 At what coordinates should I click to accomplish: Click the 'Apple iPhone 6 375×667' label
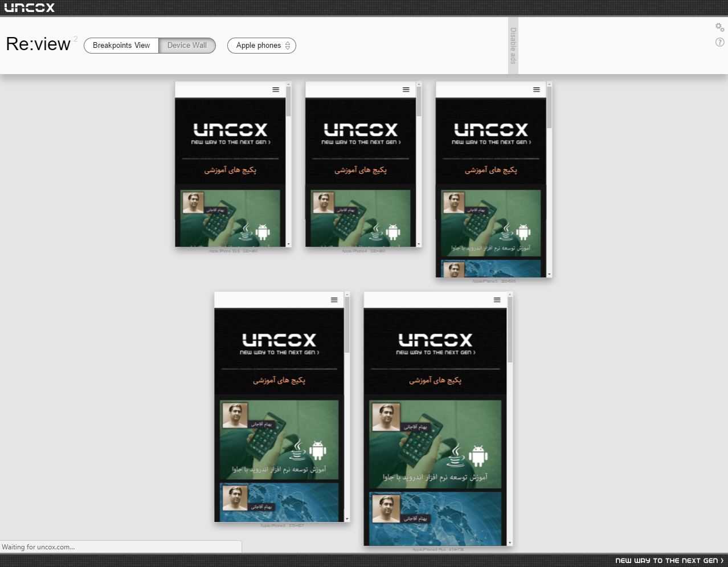click(x=282, y=525)
